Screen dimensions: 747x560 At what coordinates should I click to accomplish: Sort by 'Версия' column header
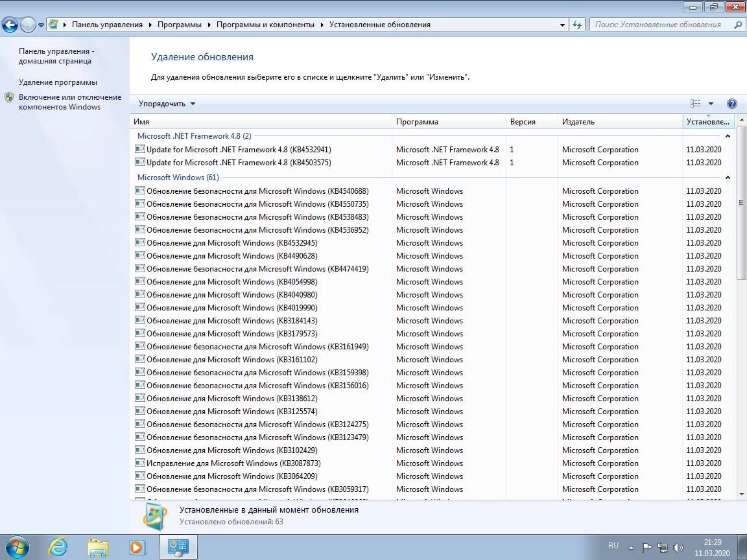coord(532,122)
